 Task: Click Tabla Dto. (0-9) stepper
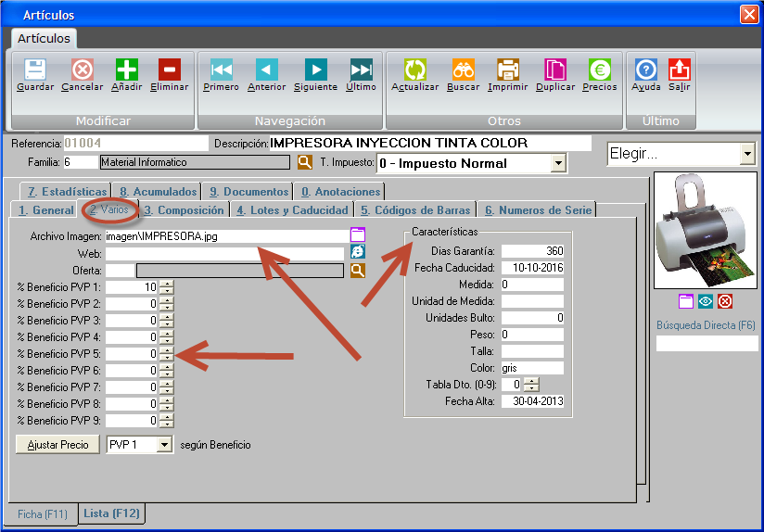(x=531, y=385)
